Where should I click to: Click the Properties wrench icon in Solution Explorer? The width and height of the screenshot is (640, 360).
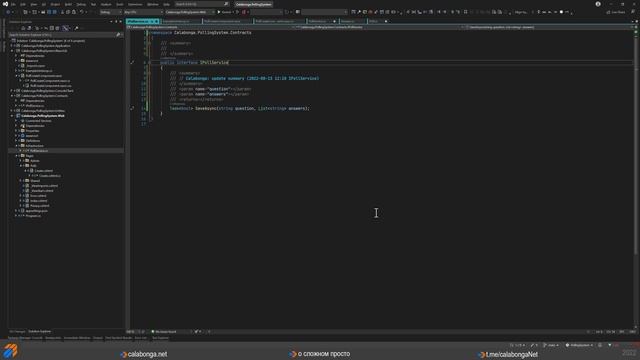click(x=76, y=28)
